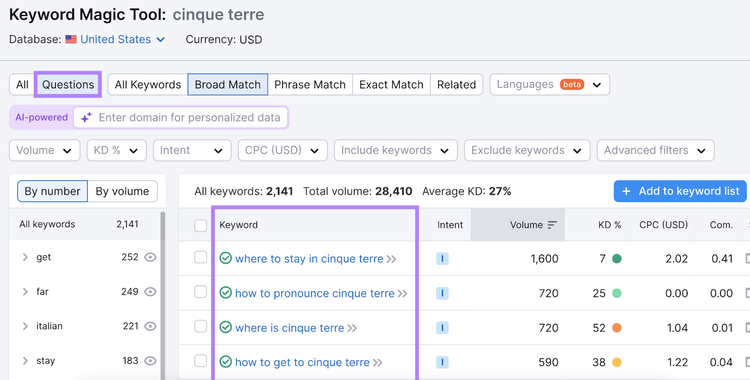Open 'where to stay in cinque terre' link

pos(309,259)
